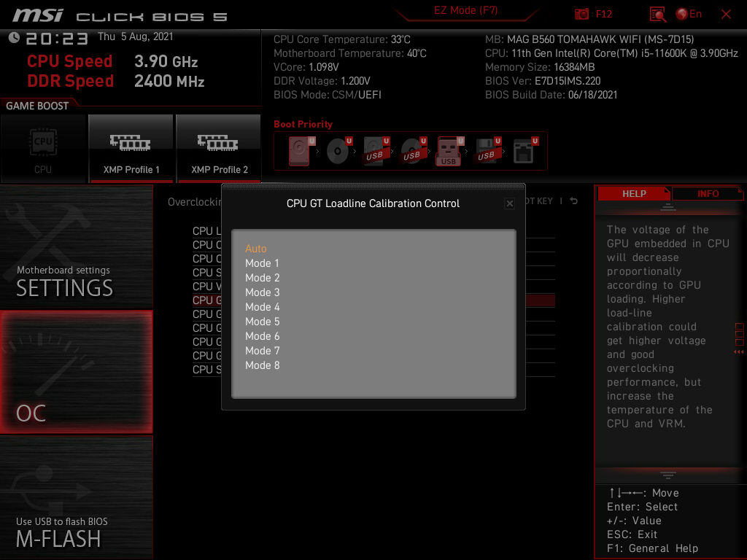This screenshot has height=560, width=747.
Task: Open M-FLASH BIOS flashing utility
Action: [76, 497]
